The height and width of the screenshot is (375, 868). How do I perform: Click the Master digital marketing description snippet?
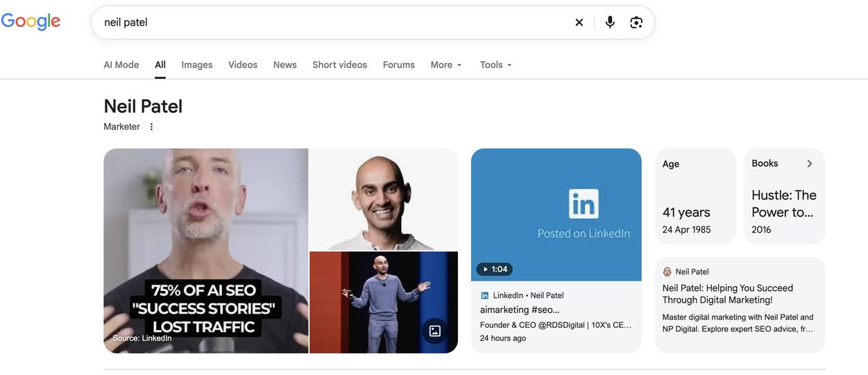click(738, 323)
